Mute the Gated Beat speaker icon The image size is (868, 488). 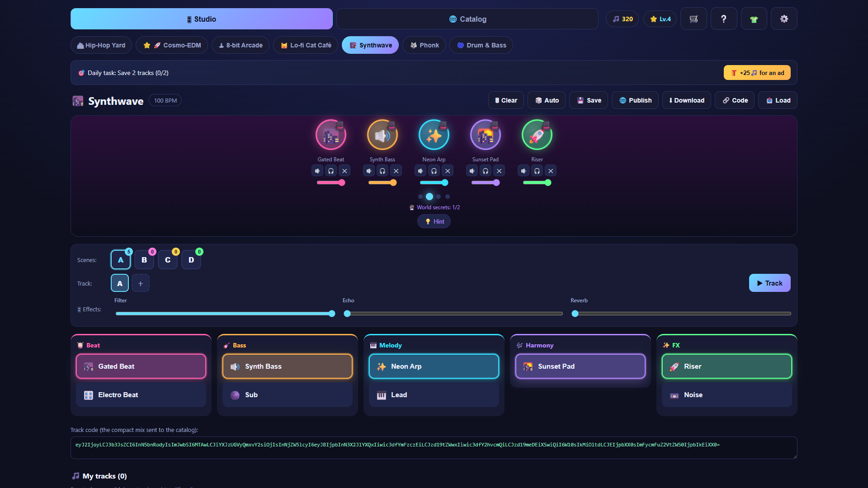(317, 171)
